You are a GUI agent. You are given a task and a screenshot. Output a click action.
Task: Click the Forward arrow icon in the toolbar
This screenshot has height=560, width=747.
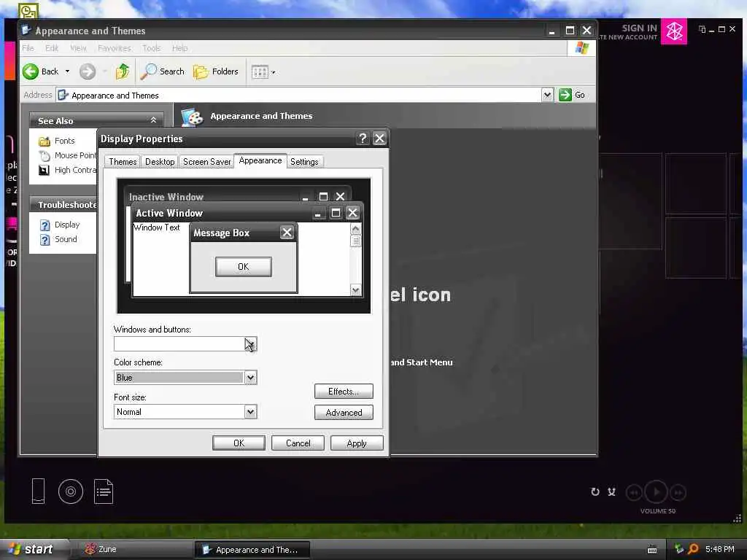tap(88, 71)
